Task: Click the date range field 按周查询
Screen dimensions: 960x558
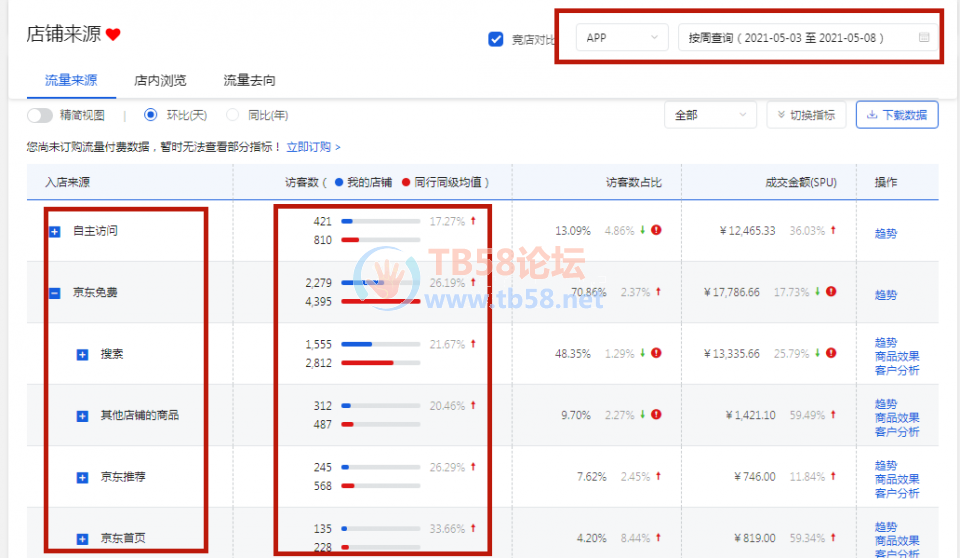Action: click(809, 37)
